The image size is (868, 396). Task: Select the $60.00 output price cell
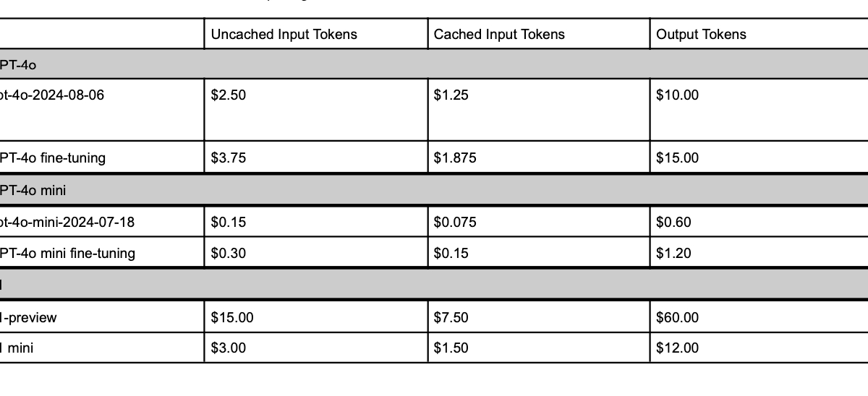[x=678, y=317]
